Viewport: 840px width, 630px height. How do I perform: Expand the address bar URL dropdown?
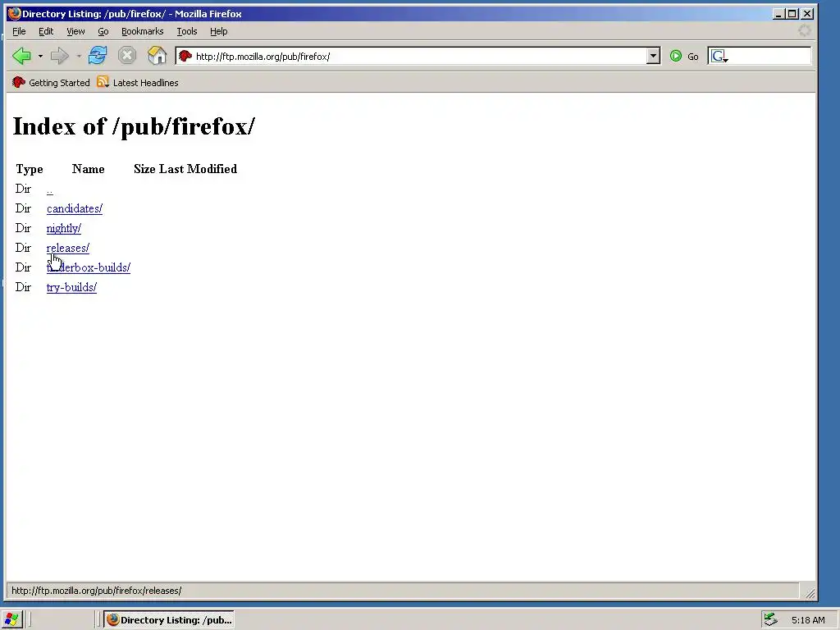tap(653, 57)
